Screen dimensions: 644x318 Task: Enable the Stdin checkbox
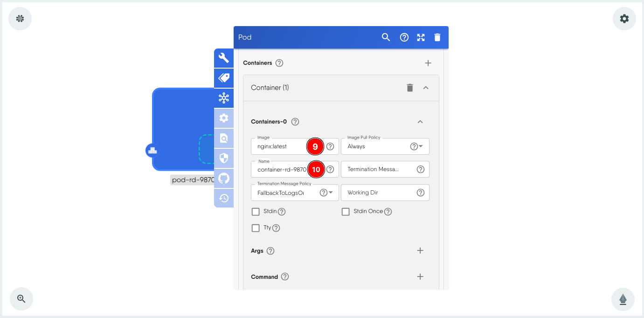click(256, 212)
